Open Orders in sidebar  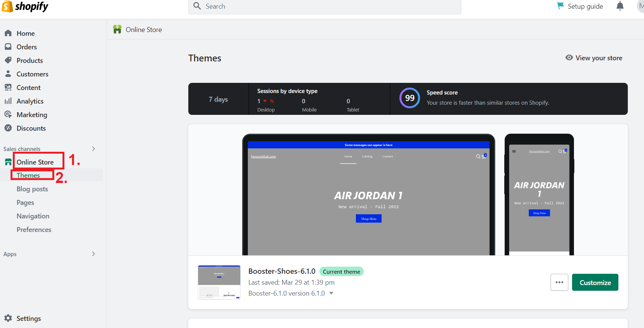coord(27,47)
